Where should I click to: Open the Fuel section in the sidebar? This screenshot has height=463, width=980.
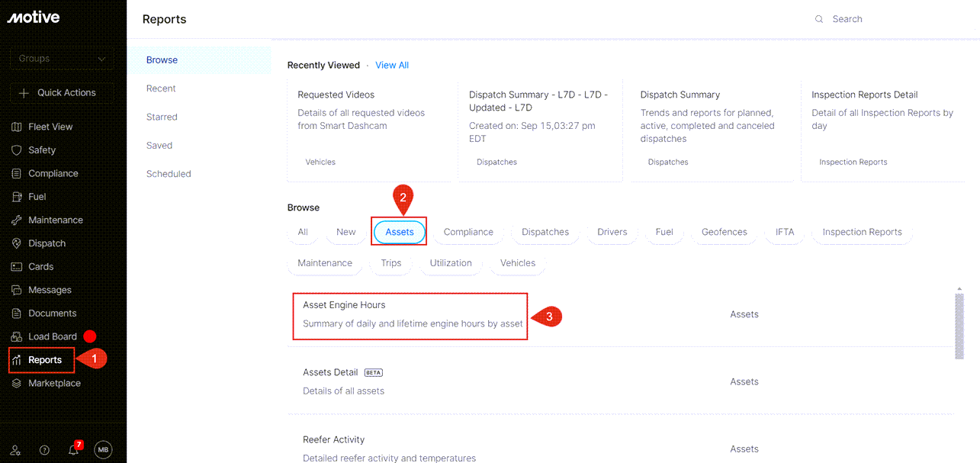(x=37, y=197)
